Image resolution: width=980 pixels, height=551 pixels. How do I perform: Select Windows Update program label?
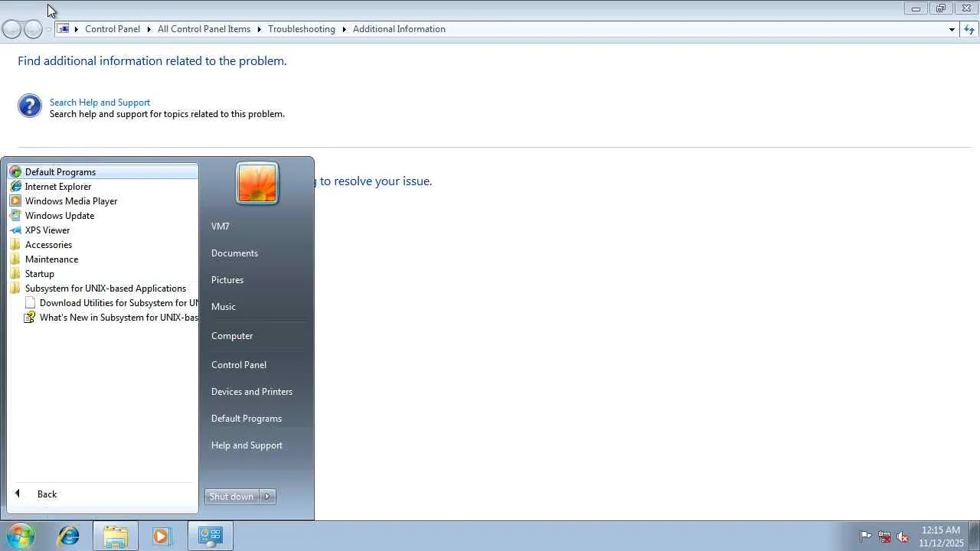tap(60, 216)
